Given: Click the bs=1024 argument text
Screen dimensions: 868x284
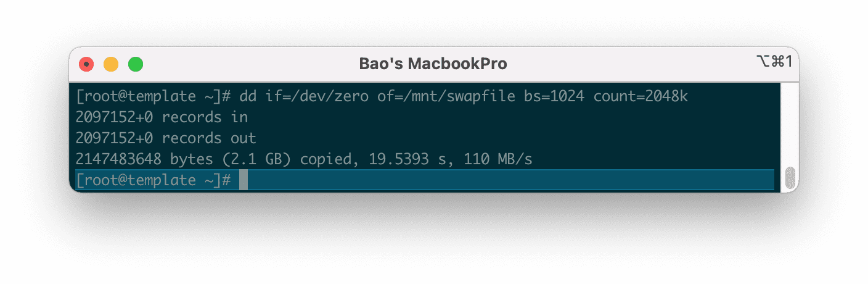Looking at the screenshot, I should pyautogui.click(x=554, y=96).
